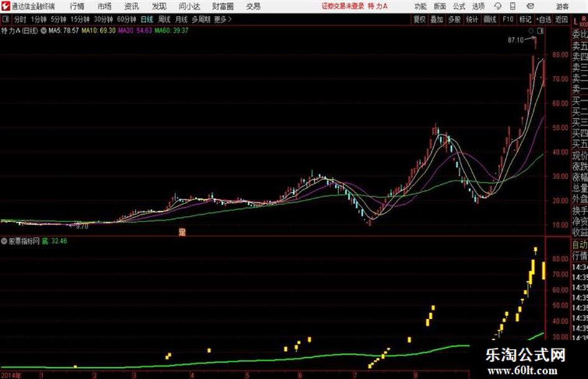Click the 游客 user label
588x379 pixels.
tap(562, 6)
